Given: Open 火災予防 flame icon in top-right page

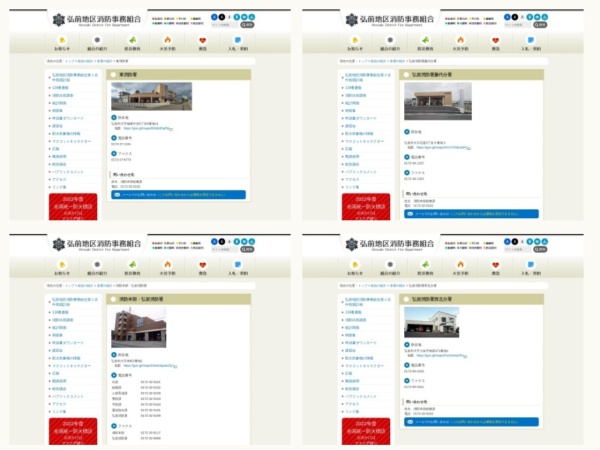Looking at the screenshot, I should coord(461,43).
